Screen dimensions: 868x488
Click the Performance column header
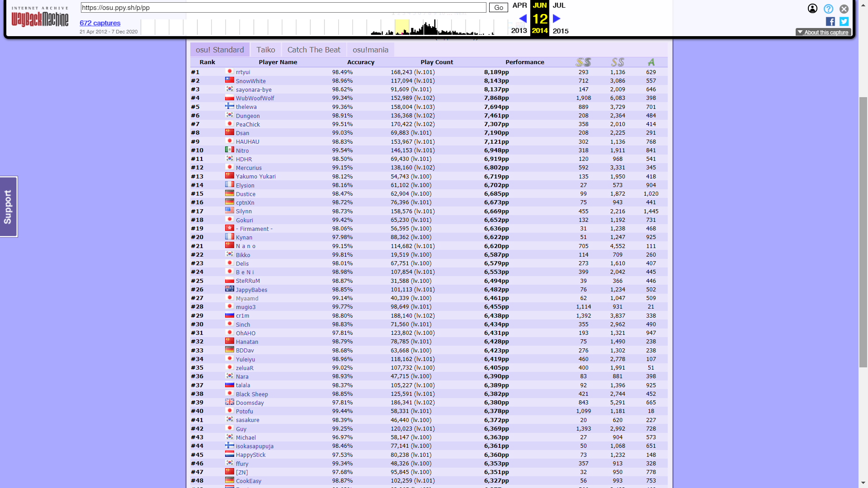525,62
